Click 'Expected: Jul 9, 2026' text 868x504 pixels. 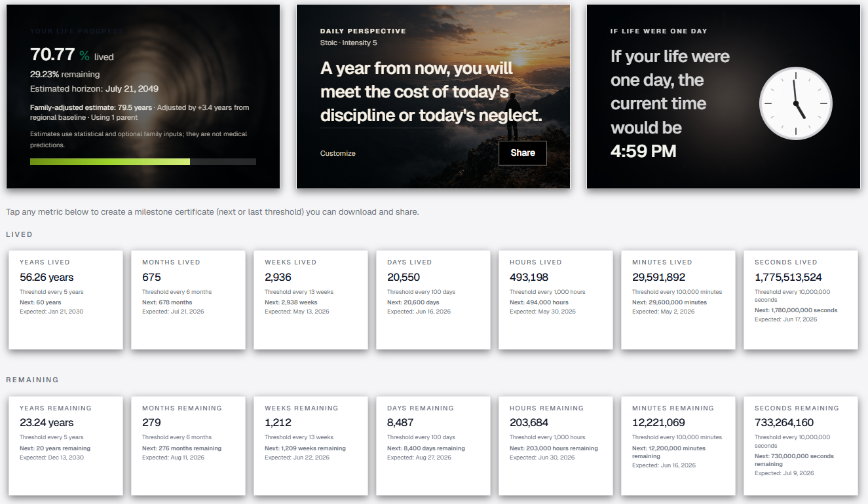pos(784,473)
